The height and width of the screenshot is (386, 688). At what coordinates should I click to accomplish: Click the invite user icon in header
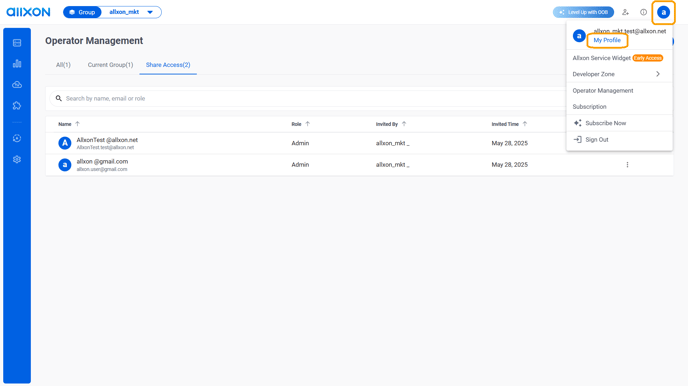point(625,12)
